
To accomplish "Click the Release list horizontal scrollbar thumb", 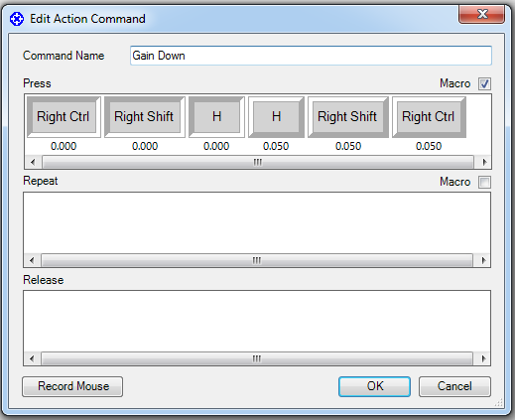I will (x=257, y=358).
